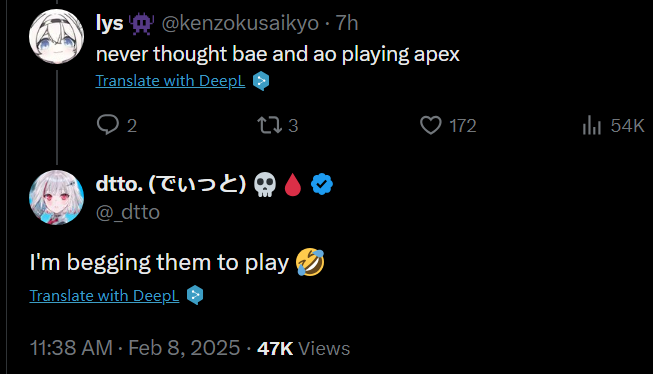The image size is (653, 374).
Task: Repost lys's tweet using retweet icon
Action: point(270,125)
